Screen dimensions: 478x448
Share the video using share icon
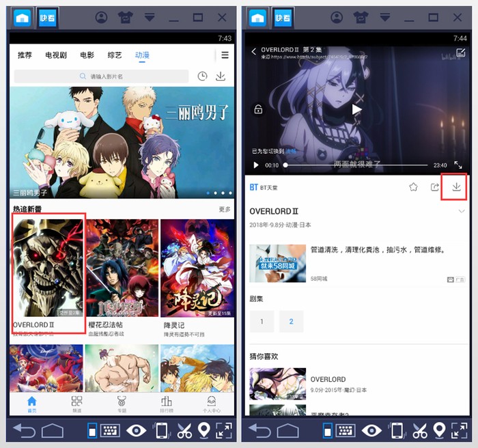435,186
